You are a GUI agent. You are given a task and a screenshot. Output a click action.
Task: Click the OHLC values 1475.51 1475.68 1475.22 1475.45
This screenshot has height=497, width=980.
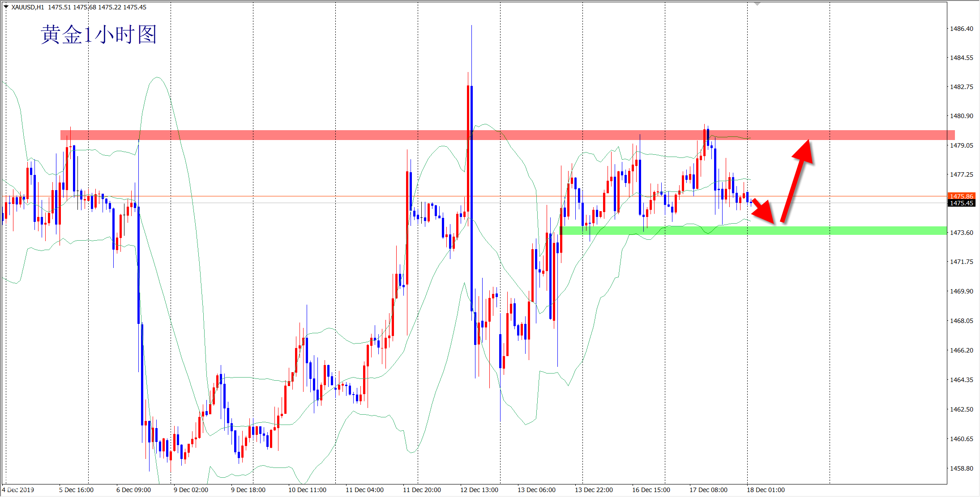97,7
